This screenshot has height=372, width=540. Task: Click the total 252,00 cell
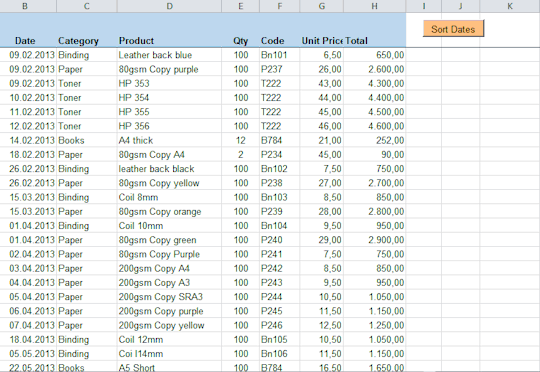375,141
